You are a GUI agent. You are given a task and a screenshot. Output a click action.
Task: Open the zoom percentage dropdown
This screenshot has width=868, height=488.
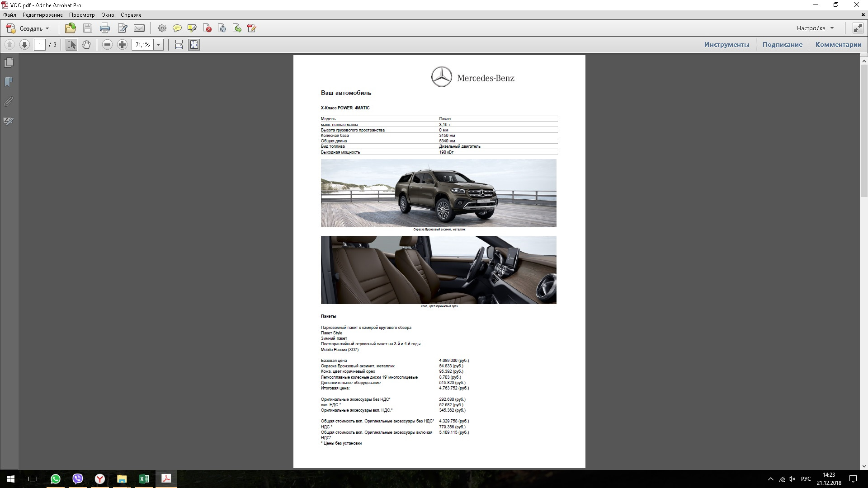click(x=159, y=45)
